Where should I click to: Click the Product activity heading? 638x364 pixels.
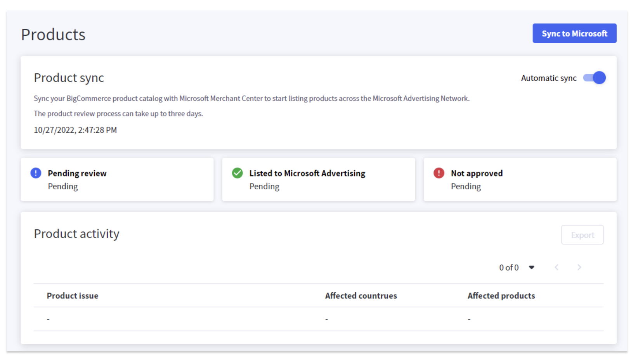(76, 234)
